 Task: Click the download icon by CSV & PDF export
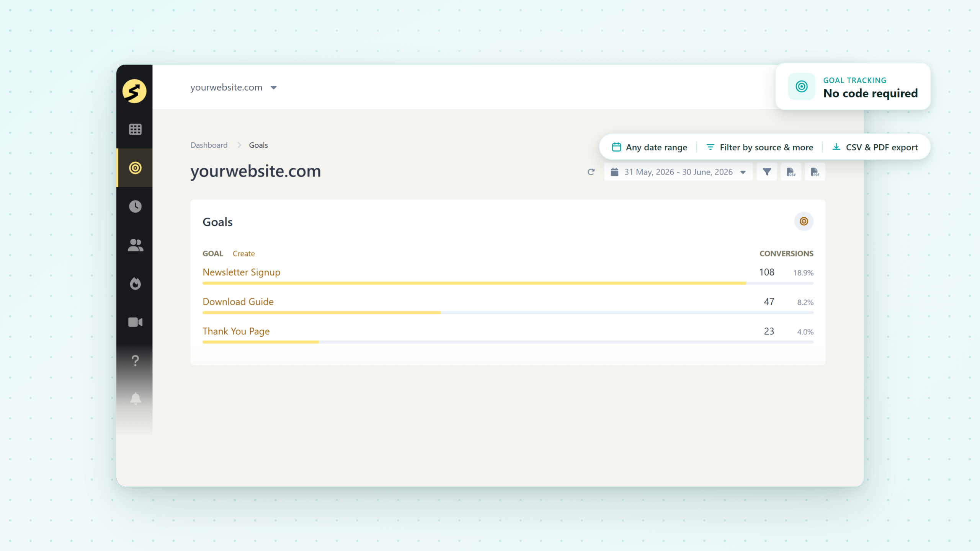tap(836, 147)
